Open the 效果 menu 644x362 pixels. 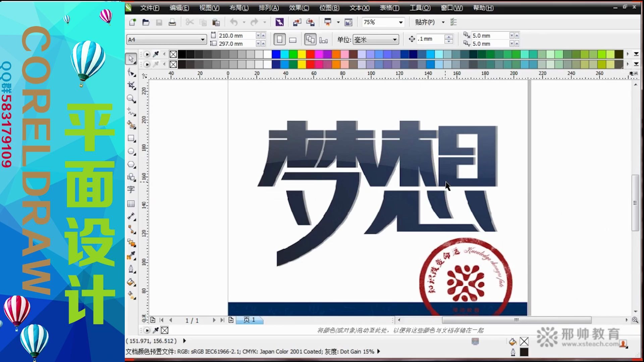298,7
